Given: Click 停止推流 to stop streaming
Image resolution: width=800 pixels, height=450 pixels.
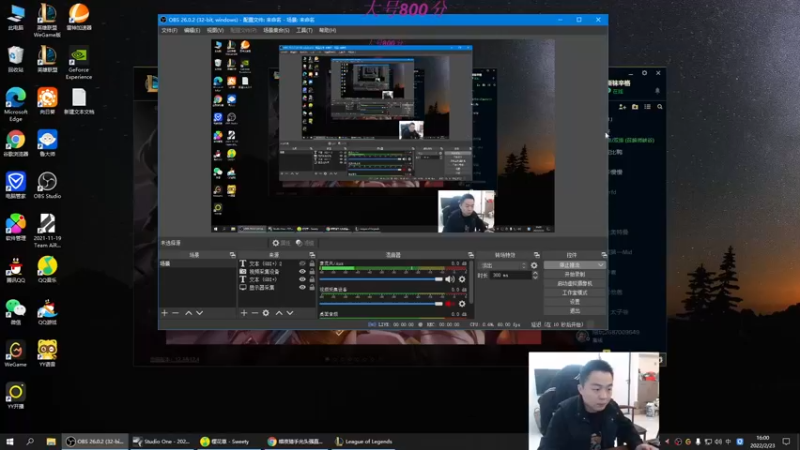Looking at the screenshot, I should [x=570, y=265].
